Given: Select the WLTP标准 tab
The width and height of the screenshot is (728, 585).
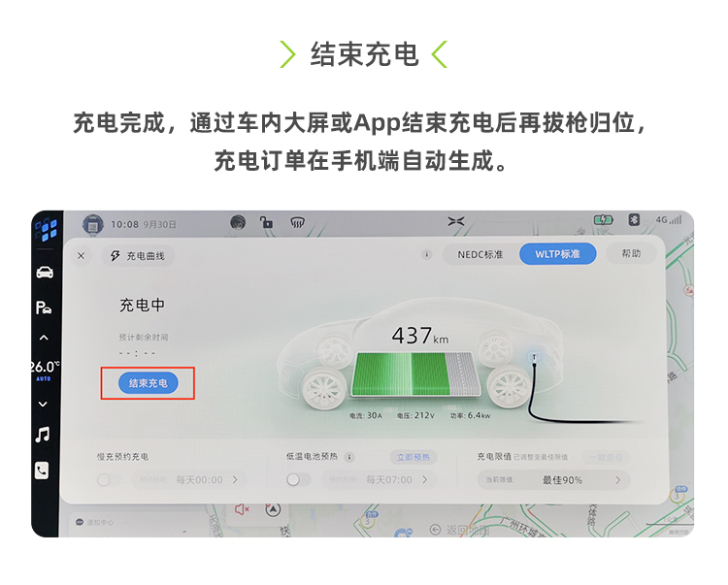Looking at the screenshot, I should (557, 254).
